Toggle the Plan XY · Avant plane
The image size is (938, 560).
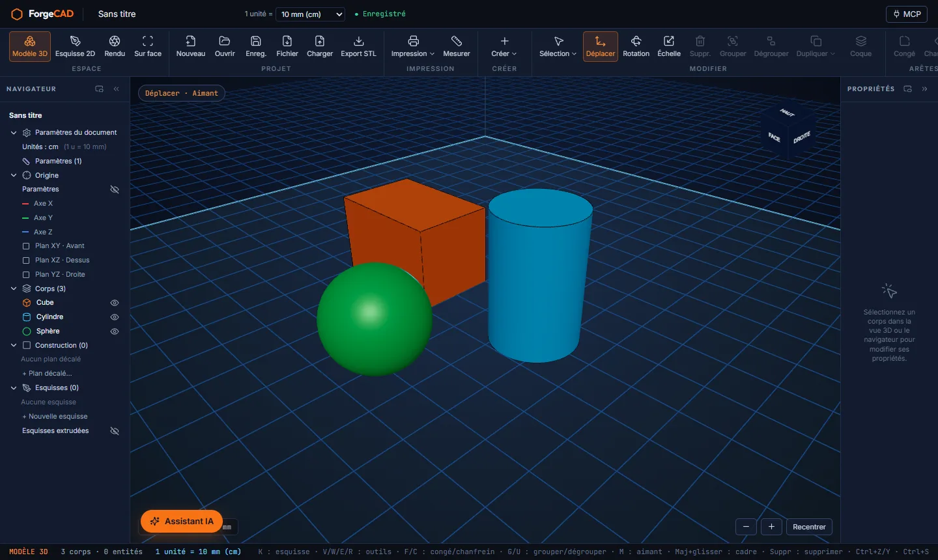point(26,246)
